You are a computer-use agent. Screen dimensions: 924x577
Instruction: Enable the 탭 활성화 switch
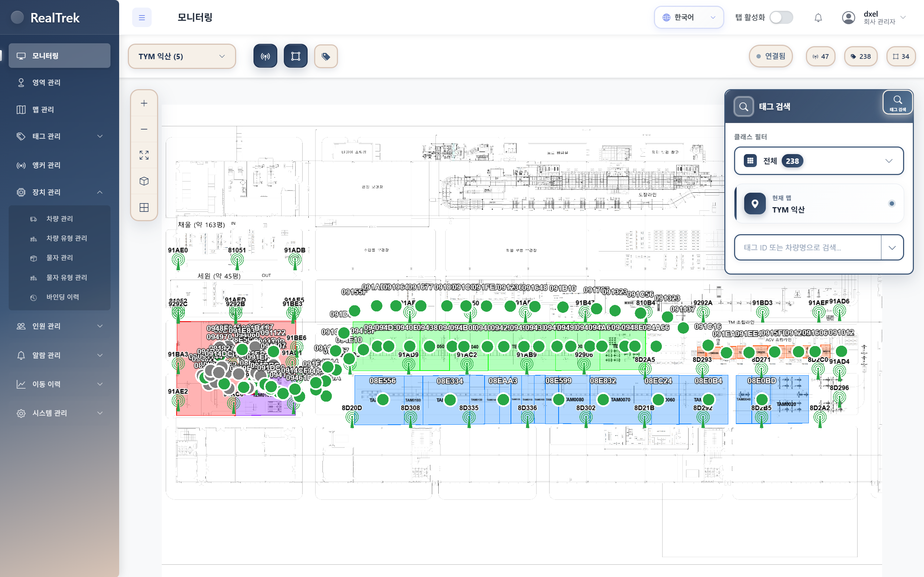coord(781,18)
